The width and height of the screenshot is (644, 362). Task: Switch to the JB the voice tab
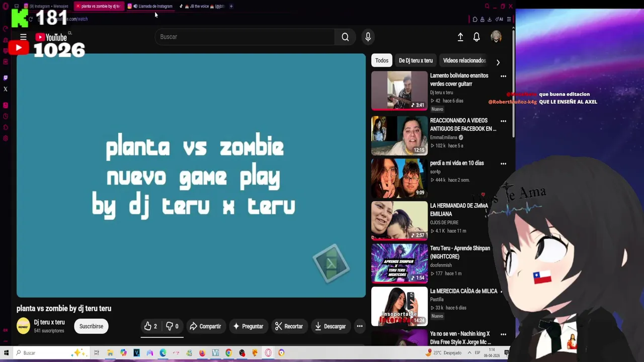(202, 6)
